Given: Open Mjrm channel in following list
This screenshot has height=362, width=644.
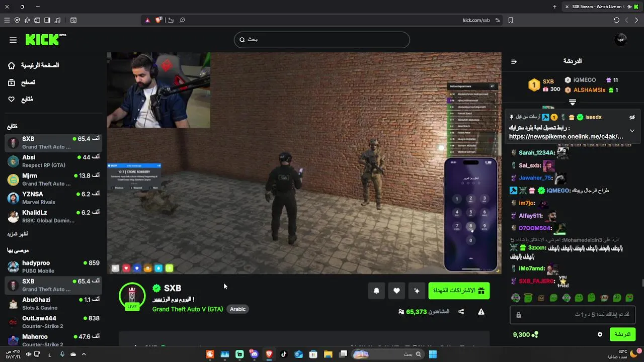Looking at the screenshot, I should tap(53, 179).
